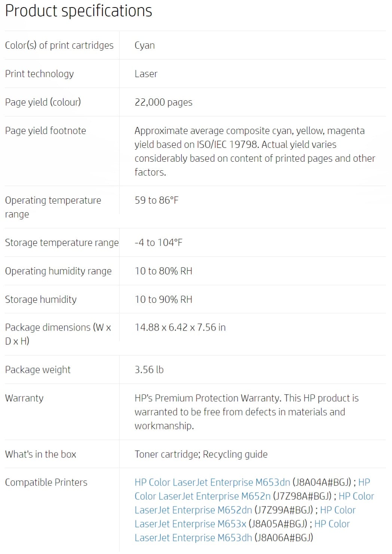
Task: Click the Product specifications heading
Action: (79, 11)
